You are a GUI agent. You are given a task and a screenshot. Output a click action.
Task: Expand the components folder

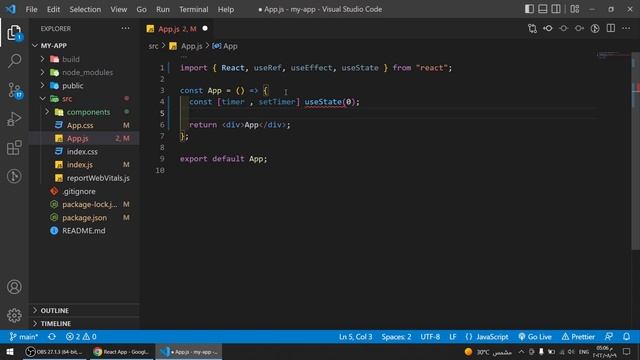click(84, 112)
